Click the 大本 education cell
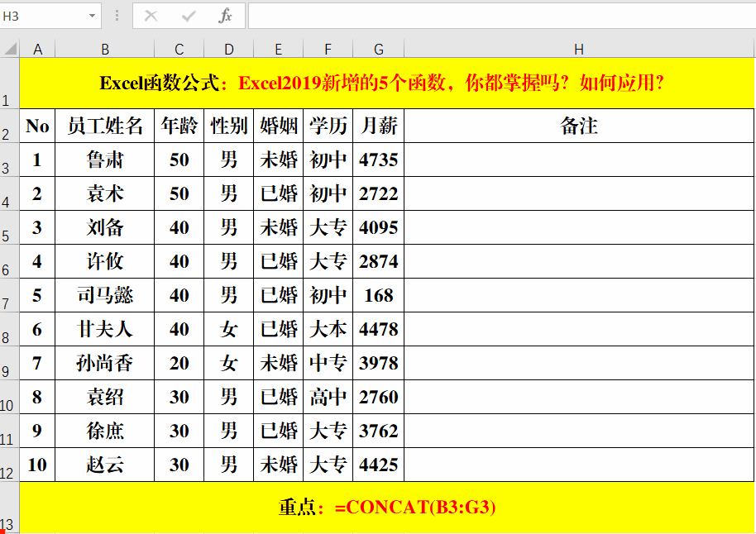 coord(328,329)
